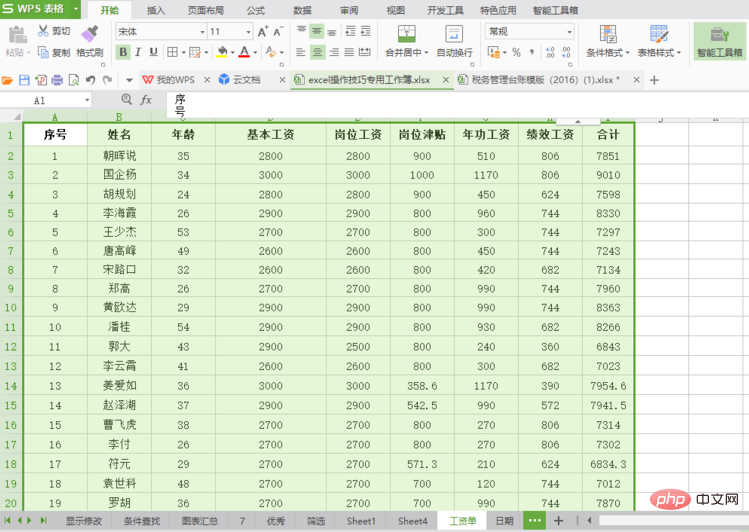This screenshot has width=749, height=532.
Task: Apply the red font color A
Action: [x=244, y=52]
